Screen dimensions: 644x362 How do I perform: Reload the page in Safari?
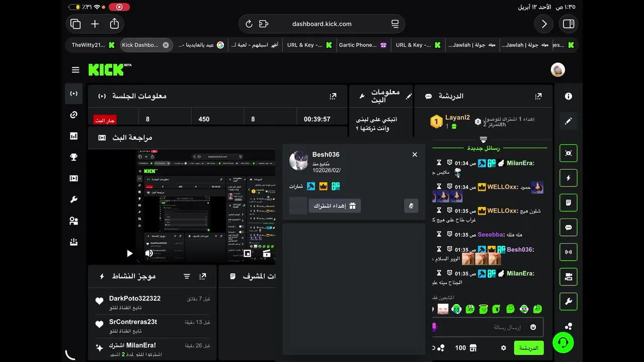click(249, 24)
